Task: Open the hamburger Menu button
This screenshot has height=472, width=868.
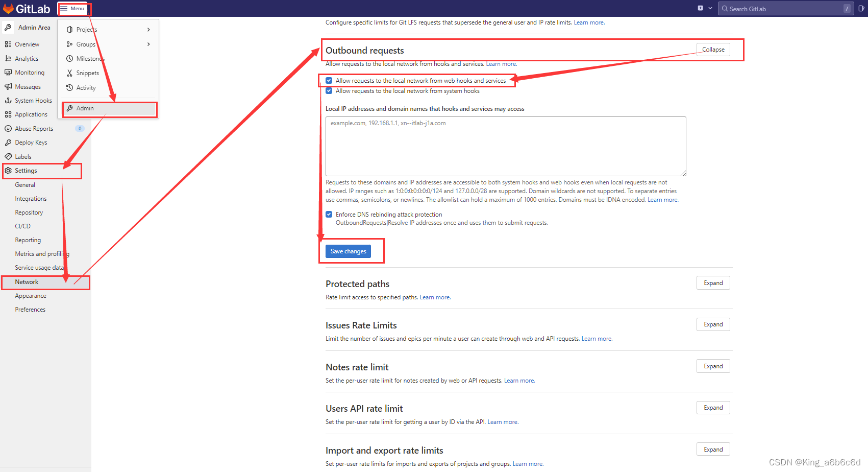Action: [72, 9]
